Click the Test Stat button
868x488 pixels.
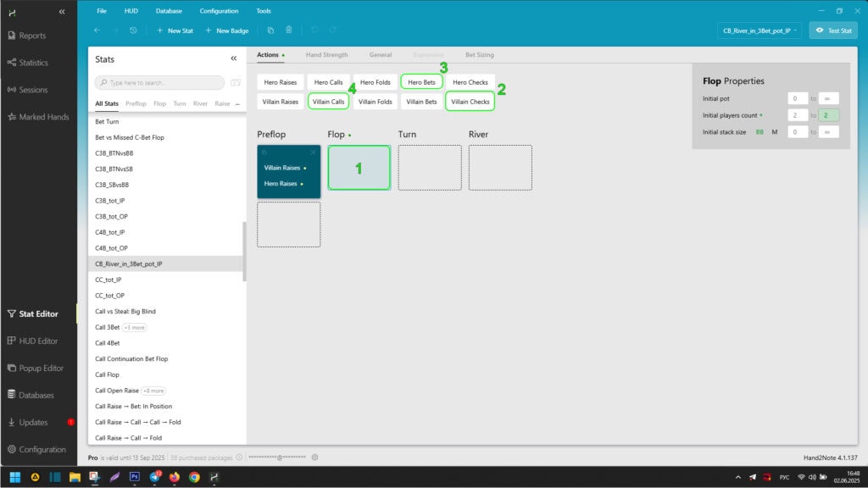pos(832,30)
